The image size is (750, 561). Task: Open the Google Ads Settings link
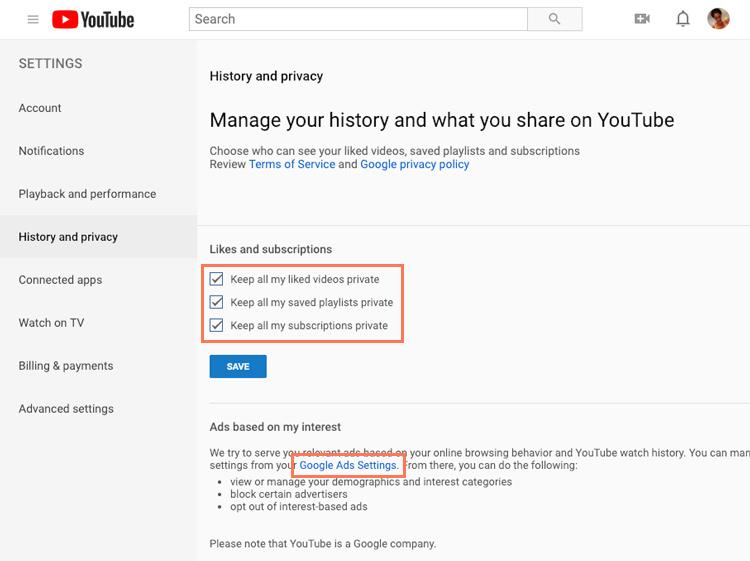coord(348,466)
